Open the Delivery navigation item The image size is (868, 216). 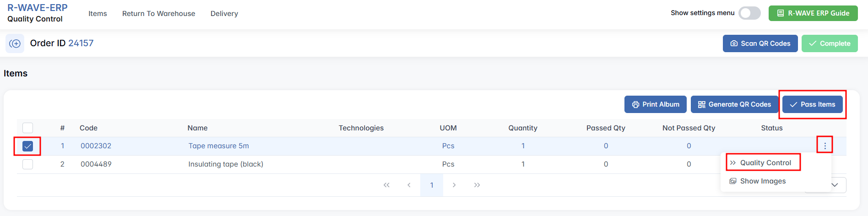pyautogui.click(x=224, y=14)
